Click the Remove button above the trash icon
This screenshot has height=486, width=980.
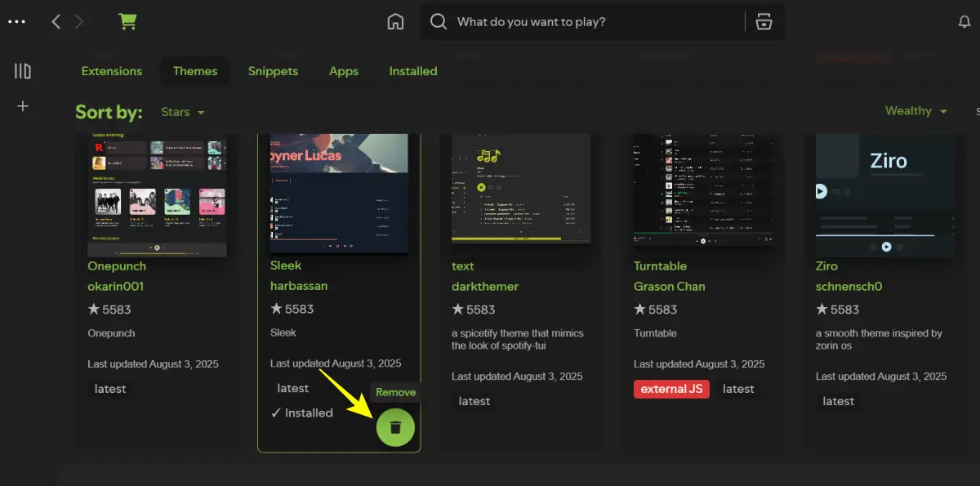point(395,392)
